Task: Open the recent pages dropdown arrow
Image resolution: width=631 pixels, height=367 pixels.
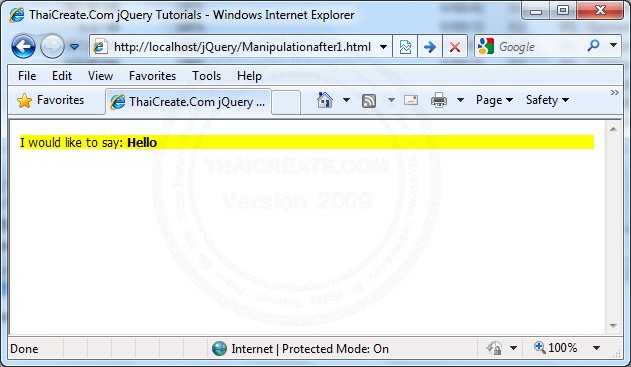Action: 74,47
